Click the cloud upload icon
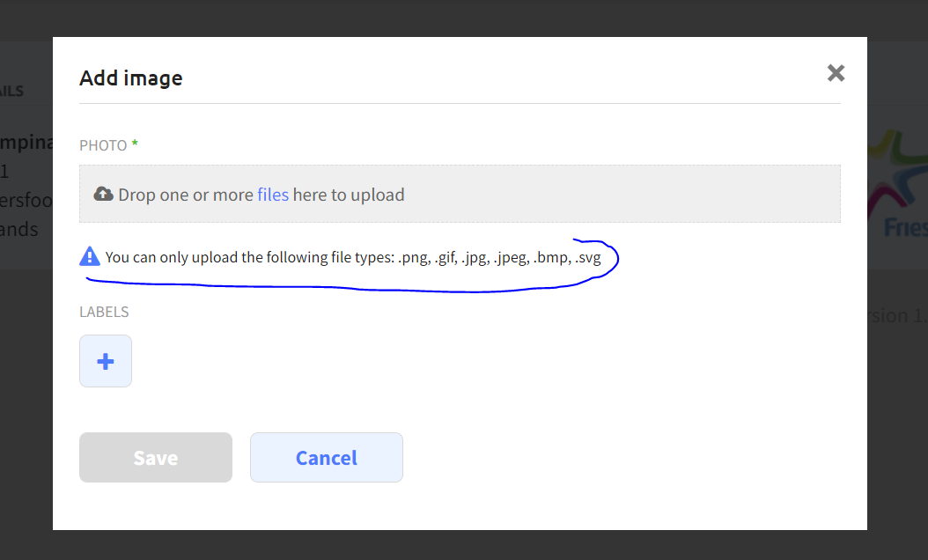Viewport: 928px width, 560px height. coord(104,195)
